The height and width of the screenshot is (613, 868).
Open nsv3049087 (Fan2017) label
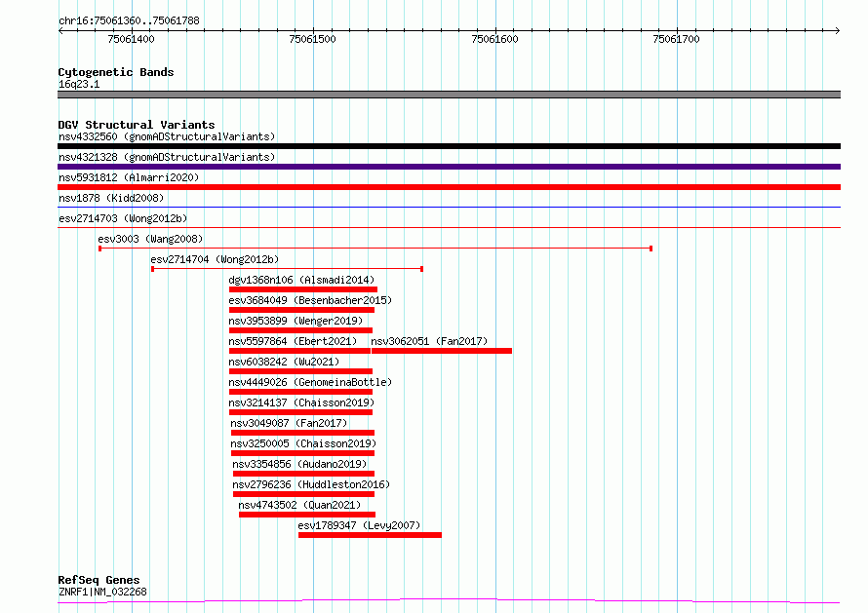[289, 423]
